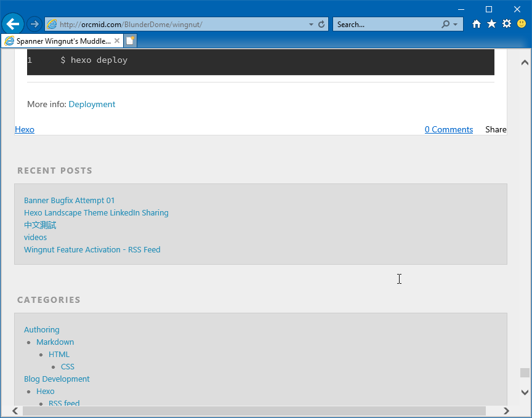Open a new blank tab

pos(130,41)
